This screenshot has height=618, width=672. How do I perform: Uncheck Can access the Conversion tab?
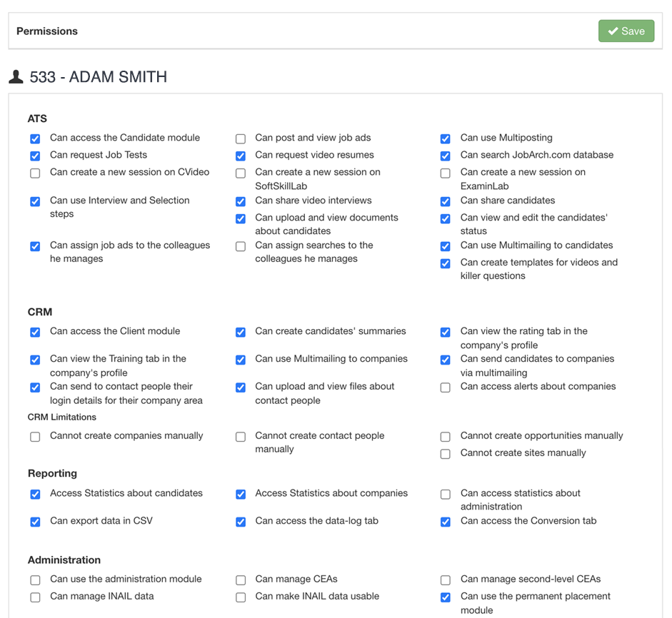(446, 522)
